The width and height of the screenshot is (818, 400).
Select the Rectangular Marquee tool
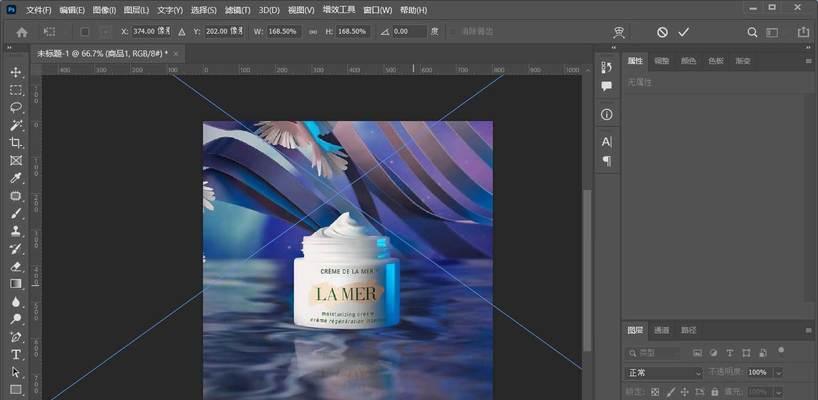click(x=16, y=90)
